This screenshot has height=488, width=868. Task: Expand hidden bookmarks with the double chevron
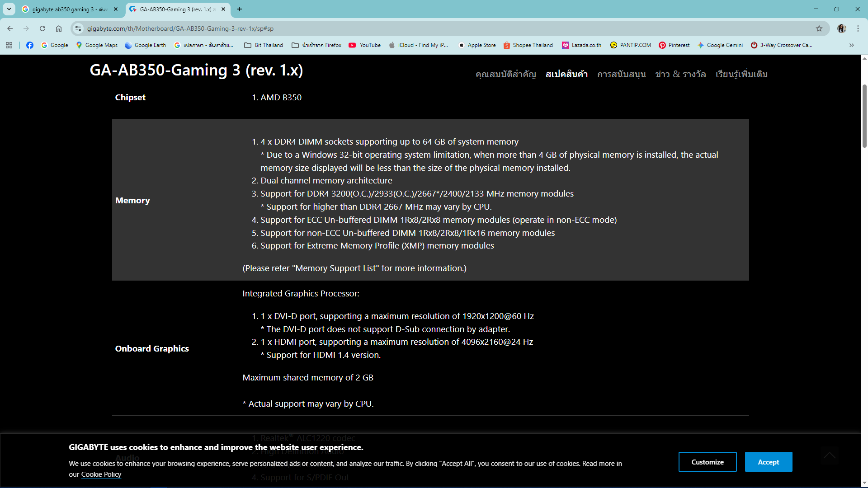(x=852, y=45)
